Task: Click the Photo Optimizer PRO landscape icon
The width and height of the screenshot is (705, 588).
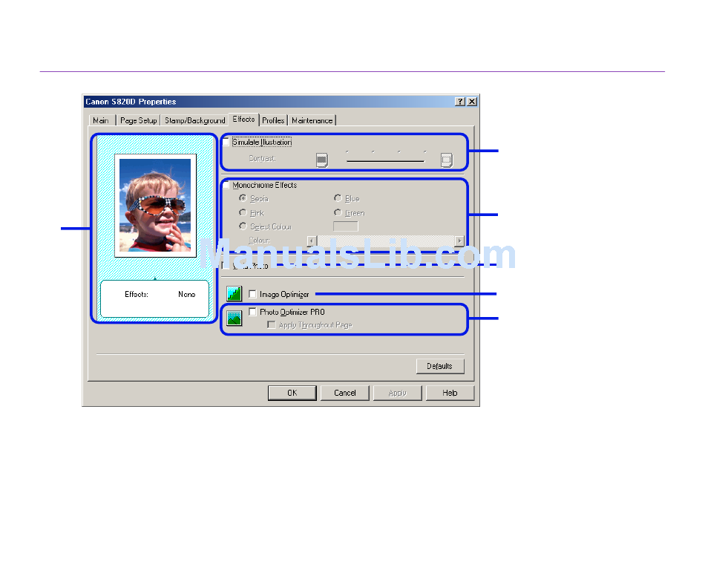Action: pyautogui.click(x=235, y=318)
